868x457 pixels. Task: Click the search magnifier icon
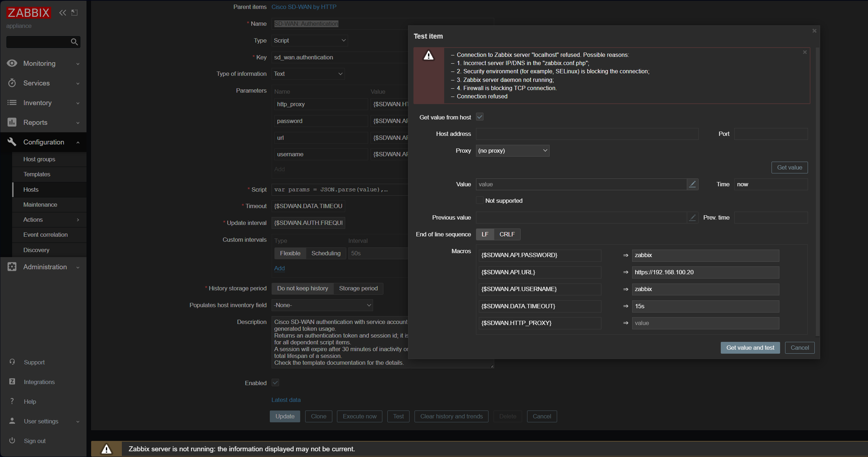click(74, 42)
